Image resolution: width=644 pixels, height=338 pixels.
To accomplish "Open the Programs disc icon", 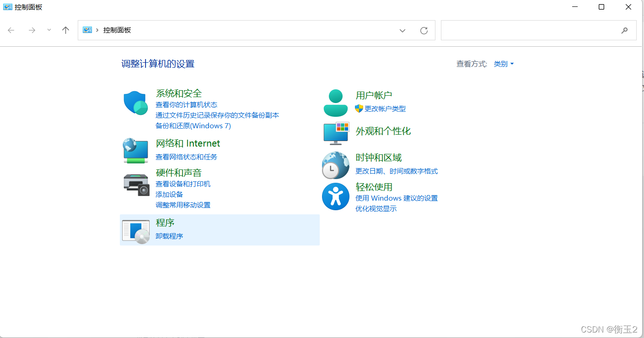I will point(136,231).
